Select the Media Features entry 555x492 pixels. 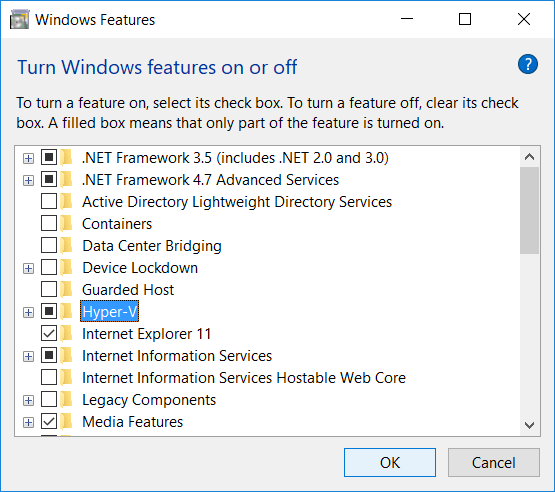[x=132, y=422]
